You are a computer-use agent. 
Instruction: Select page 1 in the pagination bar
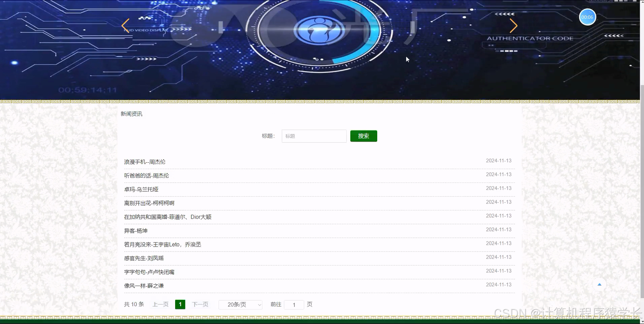tap(180, 304)
